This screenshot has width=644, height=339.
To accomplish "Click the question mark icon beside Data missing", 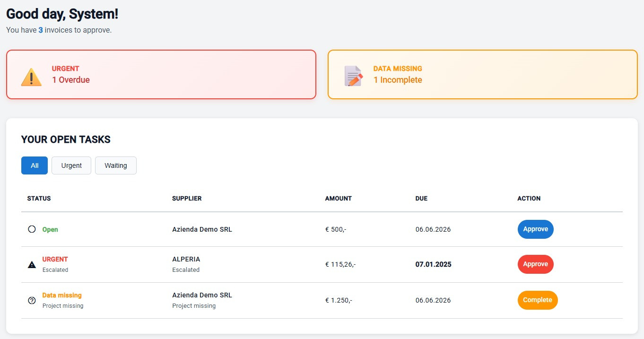I will pos(32,300).
